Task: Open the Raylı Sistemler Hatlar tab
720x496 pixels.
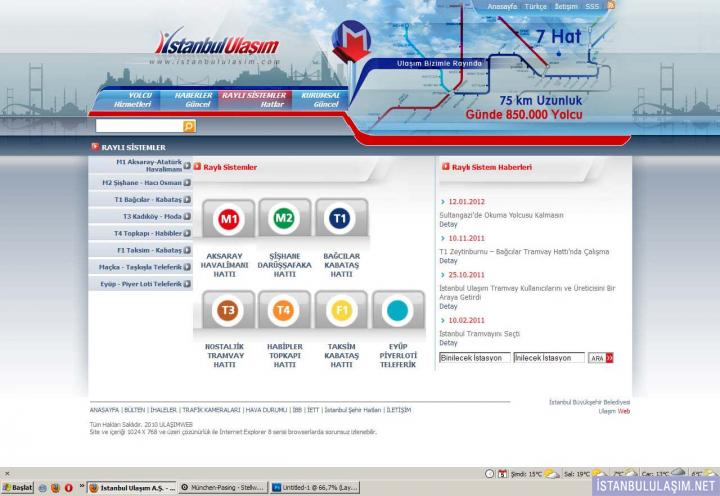Action: (x=253, y=99)
